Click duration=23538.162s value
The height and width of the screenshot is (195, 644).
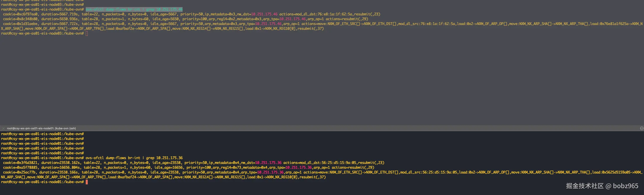pyautogui.click(x=61, y=163)
